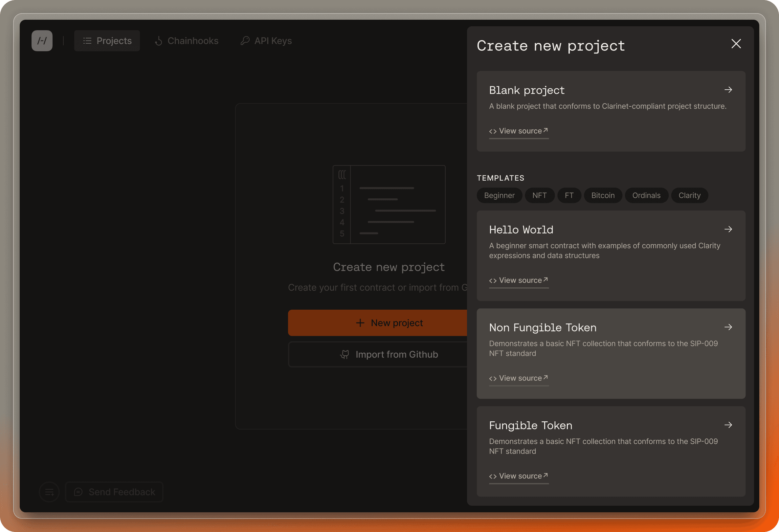Expand the Non Fungible Token template
Screen dimensions: 779x532
coord(729,327)
